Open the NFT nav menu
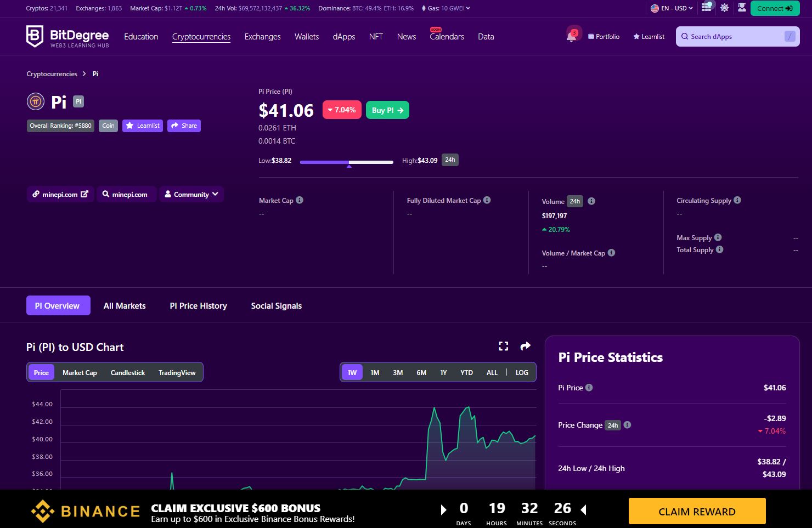 pyautogui.click(x=376, y=37)
